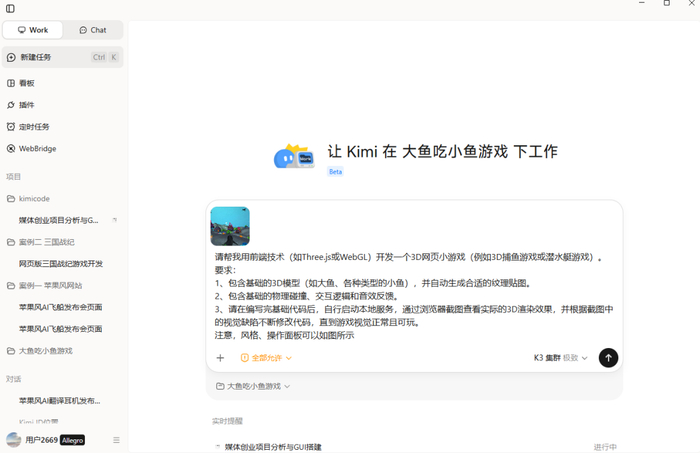Click the Beta tag under the heading
This screenshot has width=700, height=453.
coord(335,172)
